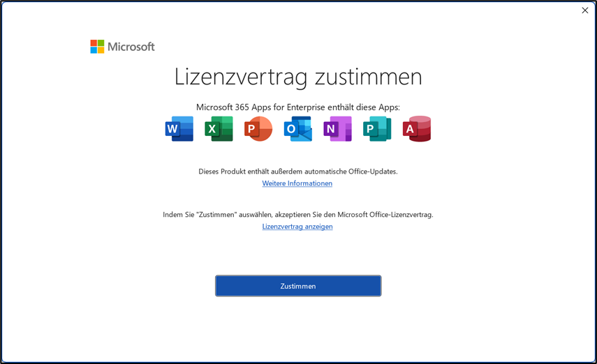Click the Outlook app icon
Viewport: 597px width, 364px height.
click(x=298, y=129)
